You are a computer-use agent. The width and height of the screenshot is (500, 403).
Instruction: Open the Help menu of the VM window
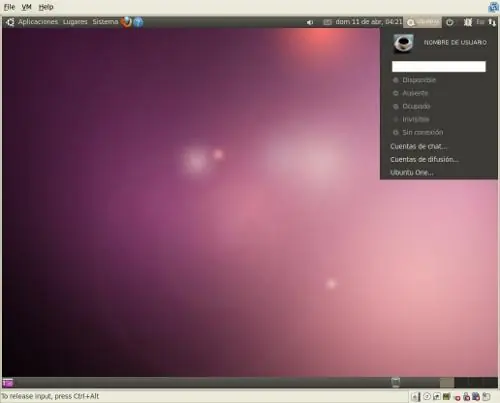(x=46, y=7)
